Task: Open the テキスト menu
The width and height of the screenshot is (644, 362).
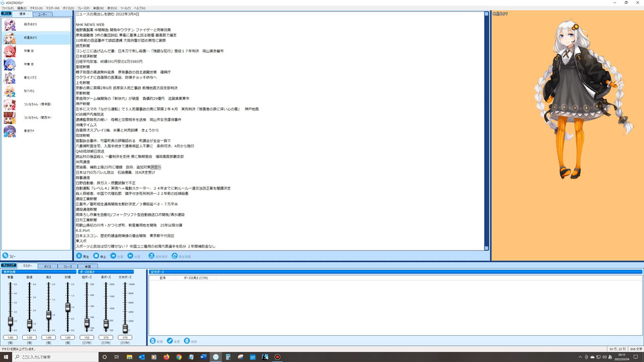Action: coord(36,8)
